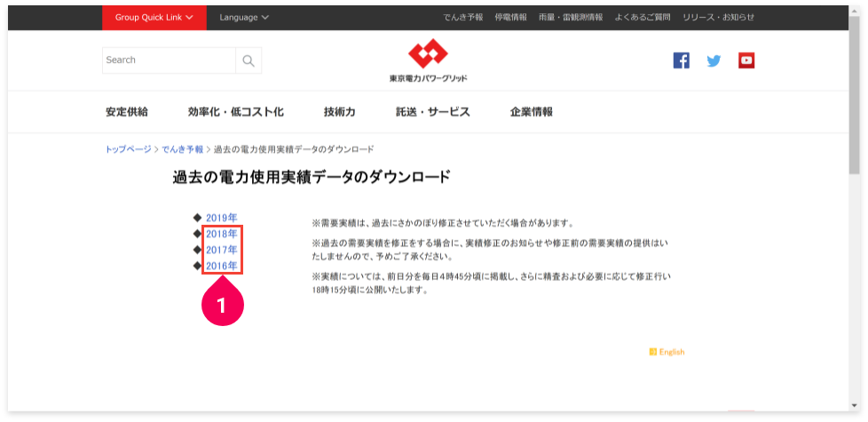Click the でんき予報 breadcrumb link
This screenshot has height=422, width=868.
click(x=183, y=149)
